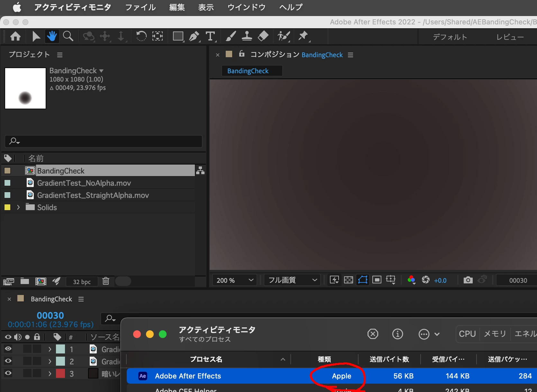
Task: Open the 200 % magnification dropdown
Action: tap(235, 280)
